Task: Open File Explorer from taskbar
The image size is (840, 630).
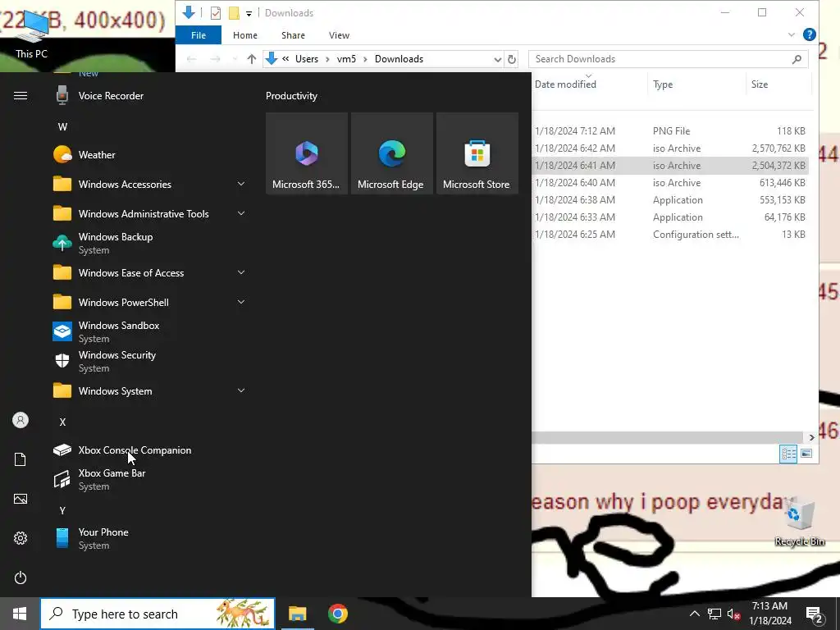Action: (297, 614)
